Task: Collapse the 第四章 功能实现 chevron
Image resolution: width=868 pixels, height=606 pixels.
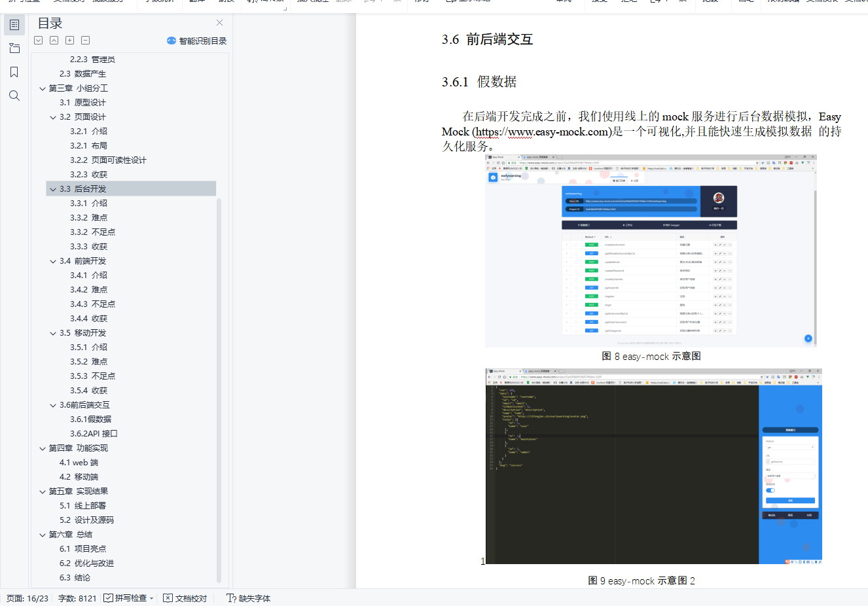Action: [x=43, y=448]
